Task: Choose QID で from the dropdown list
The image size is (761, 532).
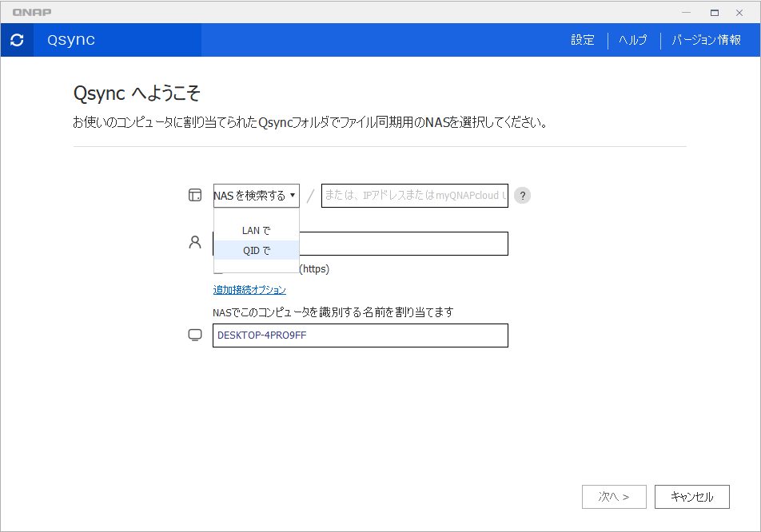Action: 257,251
